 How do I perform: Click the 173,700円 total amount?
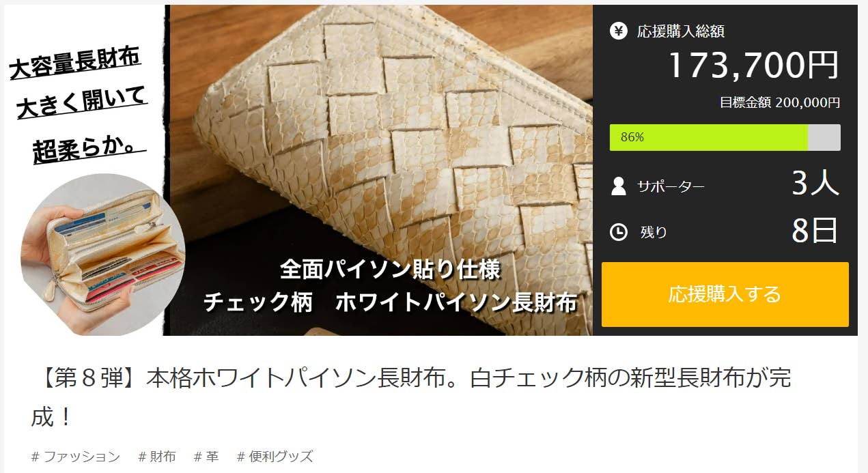click(x=753, y=66)
